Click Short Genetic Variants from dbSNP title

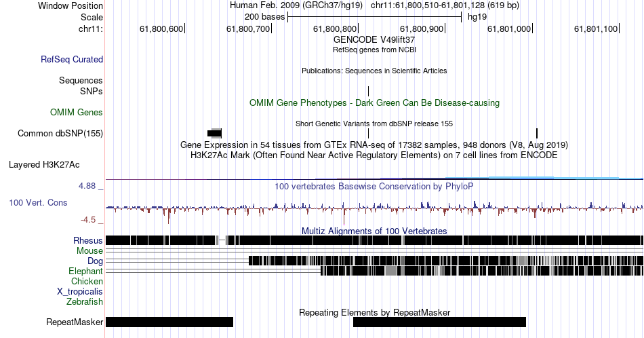374,124
